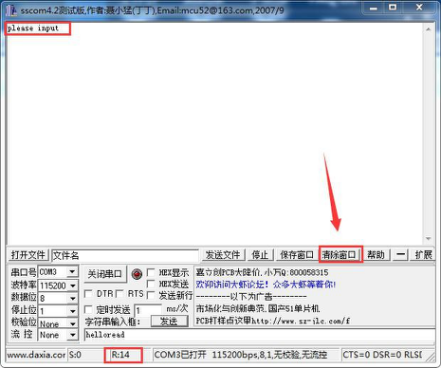Maximize the sscom window
The width and height of the screenshot is (442, 369).
[393, 8]
